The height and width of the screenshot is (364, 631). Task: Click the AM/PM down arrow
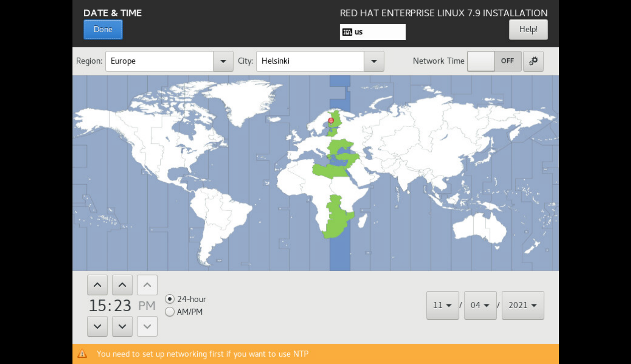[x=147, y=326]
